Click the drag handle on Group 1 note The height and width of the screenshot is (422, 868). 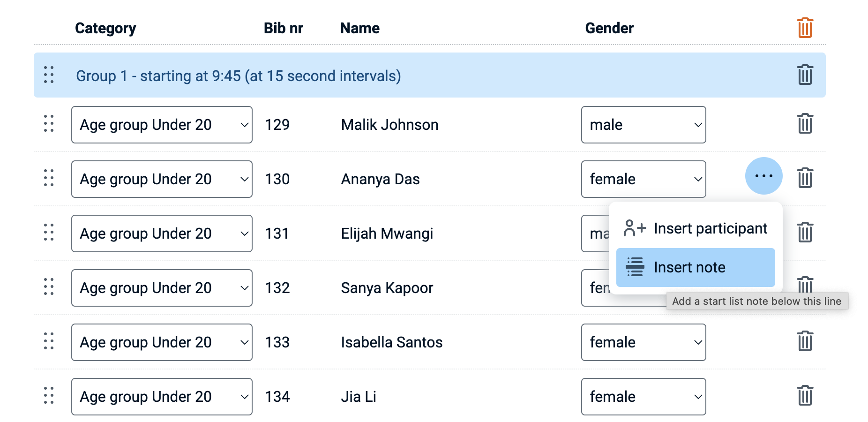(49, 75)
